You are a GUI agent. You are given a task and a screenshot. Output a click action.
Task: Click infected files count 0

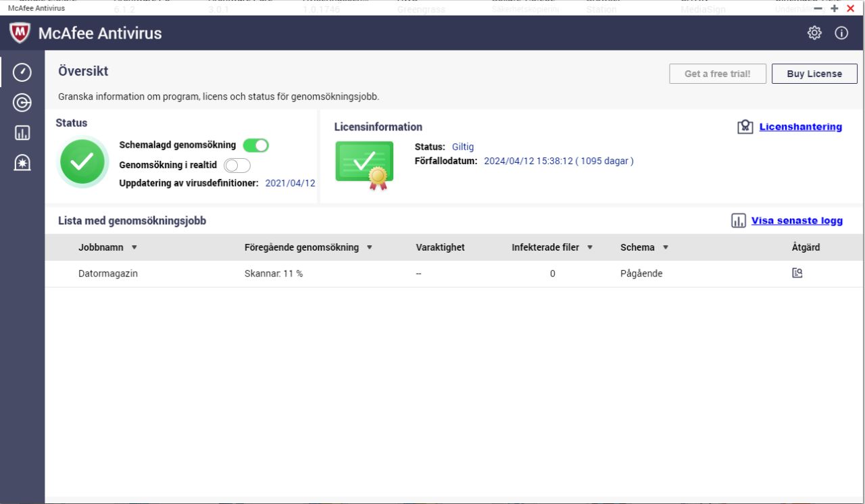tap(553, 274)
